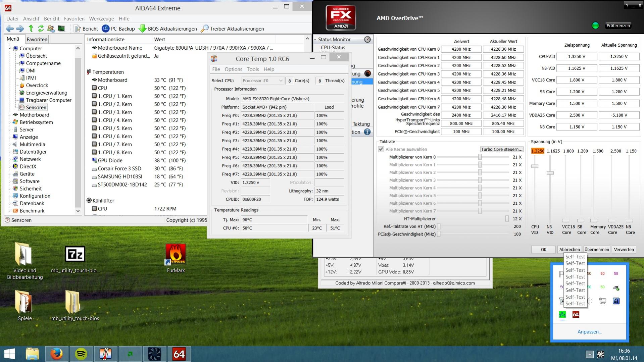Screen dimensions: 644x362
Task: Open the FurMark desktop shortcut
Action: [x=176, y=258]
